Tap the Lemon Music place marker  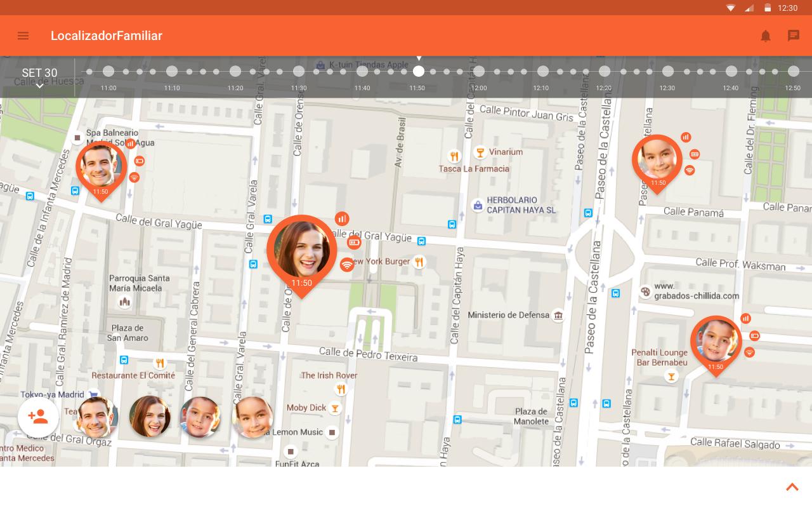click(x=332, y=432)
